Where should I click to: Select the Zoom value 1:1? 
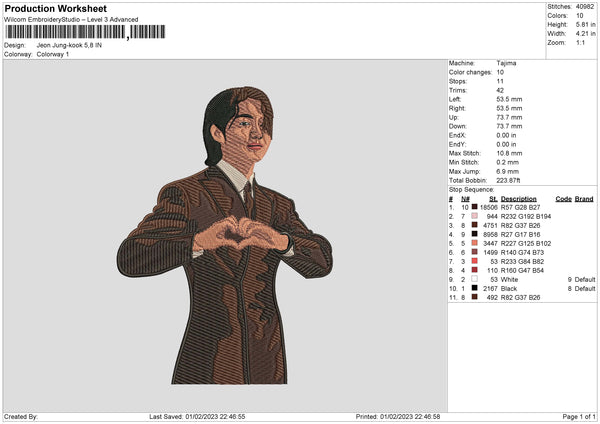(580, 42)
